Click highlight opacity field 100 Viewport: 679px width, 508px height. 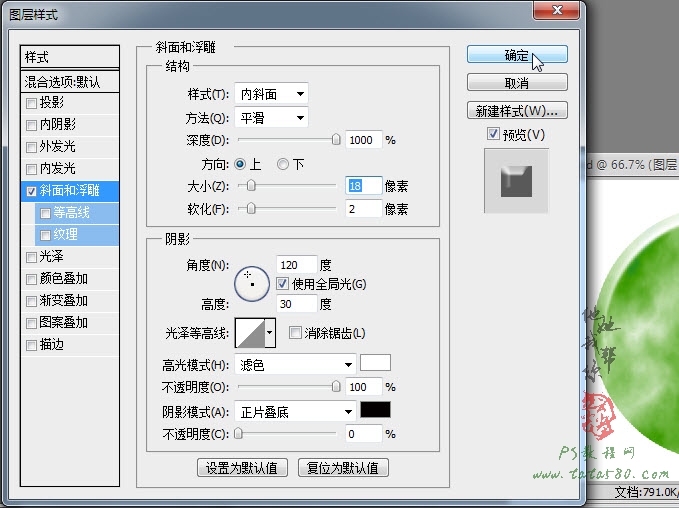pyautogui.click(x=364, y=387)
